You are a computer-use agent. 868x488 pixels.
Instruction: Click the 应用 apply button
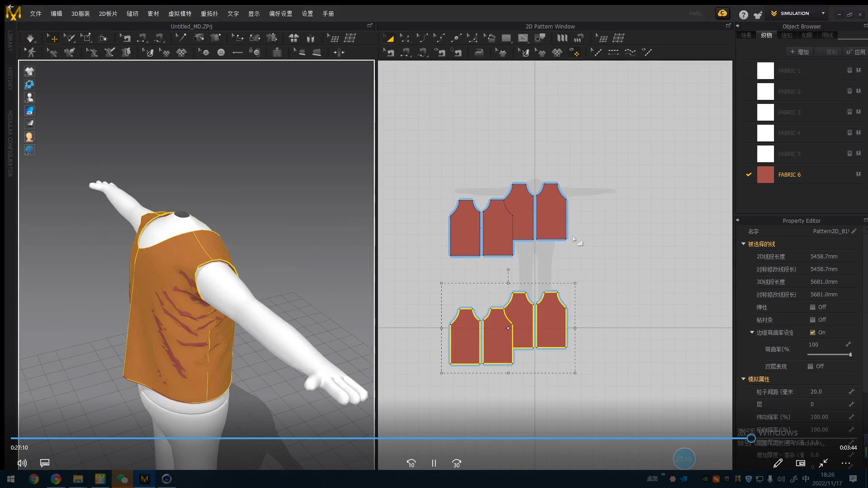[x=855, y=52]
